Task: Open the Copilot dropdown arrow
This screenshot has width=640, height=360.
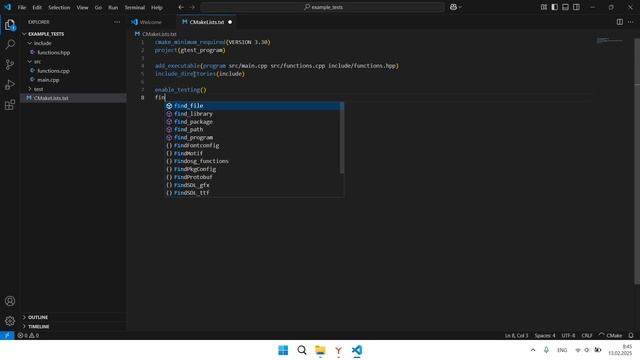Action: click(460, 7)
